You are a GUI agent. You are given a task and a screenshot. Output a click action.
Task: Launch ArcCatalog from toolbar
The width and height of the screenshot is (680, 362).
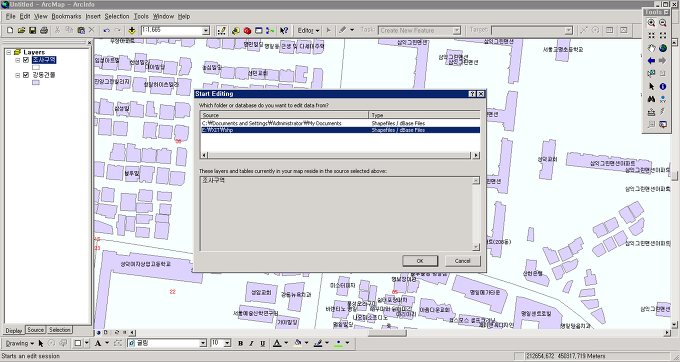[x=235, y=30]
